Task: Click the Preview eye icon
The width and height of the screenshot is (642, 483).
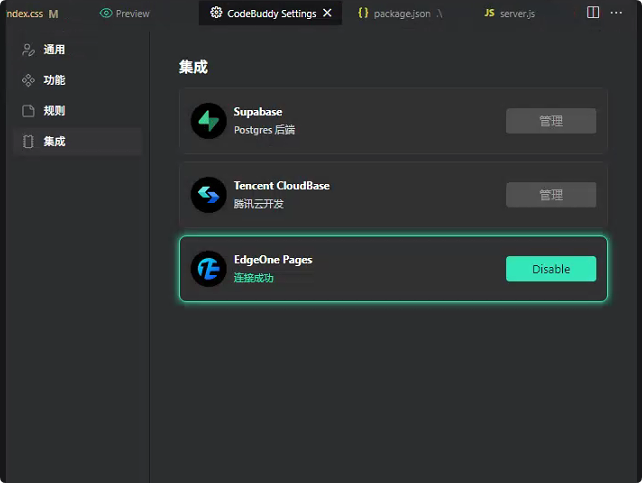Action: (x=106, y=14)
